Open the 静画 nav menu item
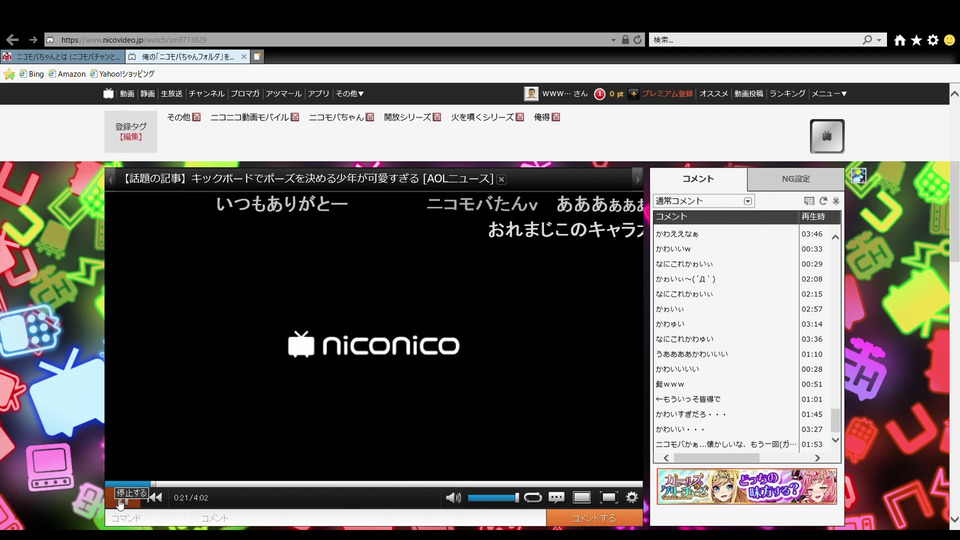Image resolution: width=960 pixels, height=540 pixels. tap(148, 94)
